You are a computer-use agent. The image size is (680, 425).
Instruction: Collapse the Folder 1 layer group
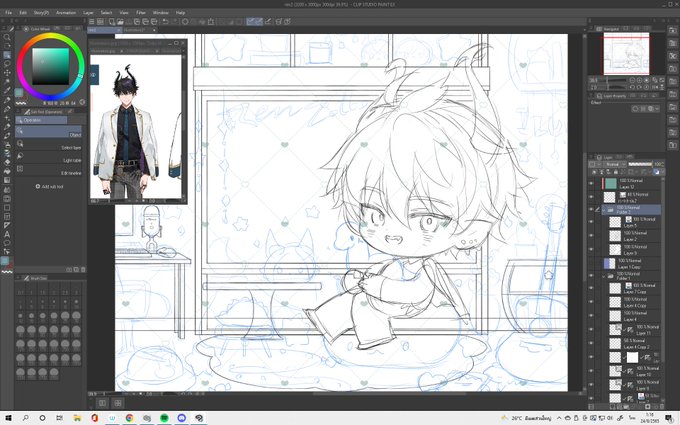pos(604,276)
